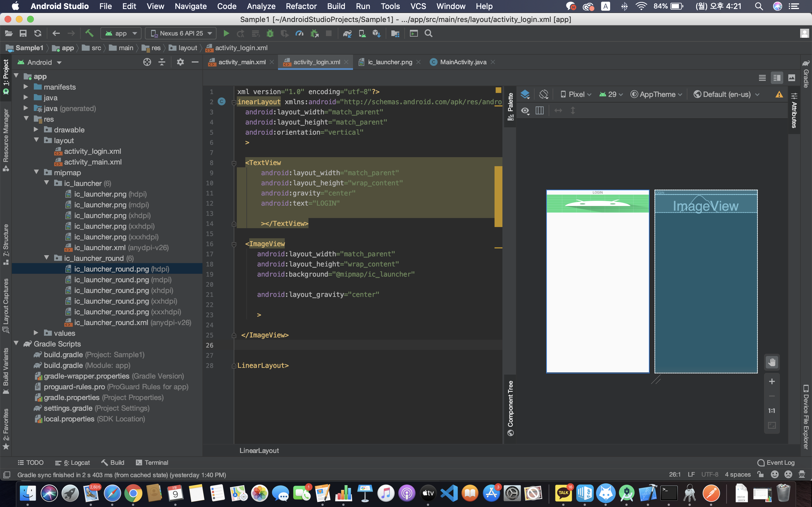
Task: Open the Nexus 6 API 25 device dropdown
Action: (181, 33)
